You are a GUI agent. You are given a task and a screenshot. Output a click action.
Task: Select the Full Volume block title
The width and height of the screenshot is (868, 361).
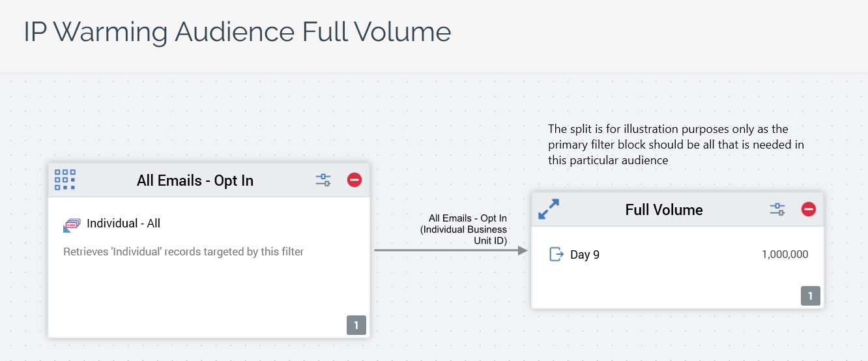click(x=663, y=210)
